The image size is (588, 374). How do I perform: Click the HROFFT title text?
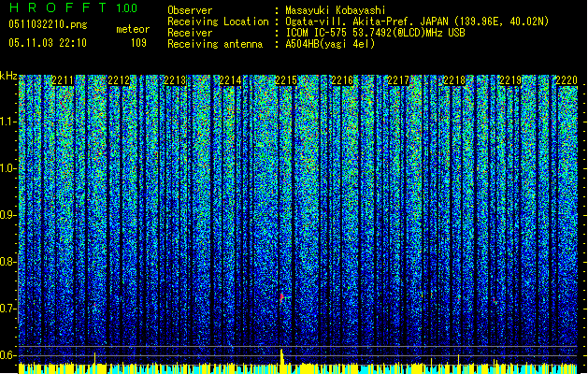point(57,7)
